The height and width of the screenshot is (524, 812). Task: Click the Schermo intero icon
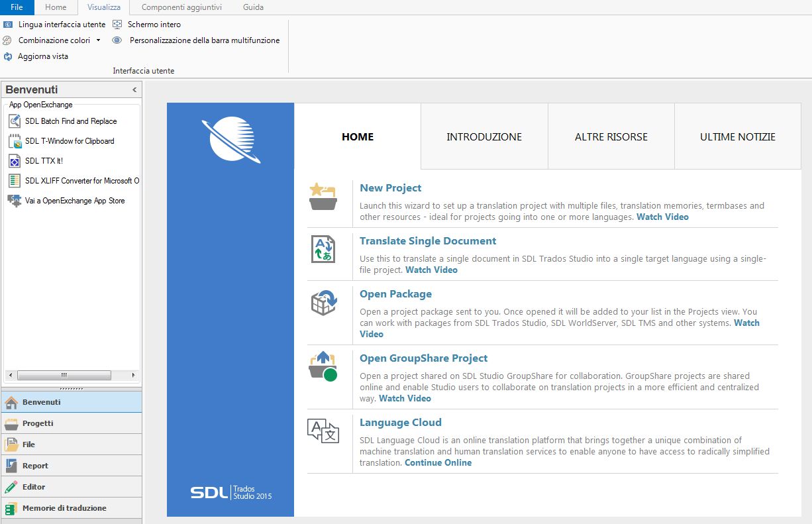(x=117, y=25)
